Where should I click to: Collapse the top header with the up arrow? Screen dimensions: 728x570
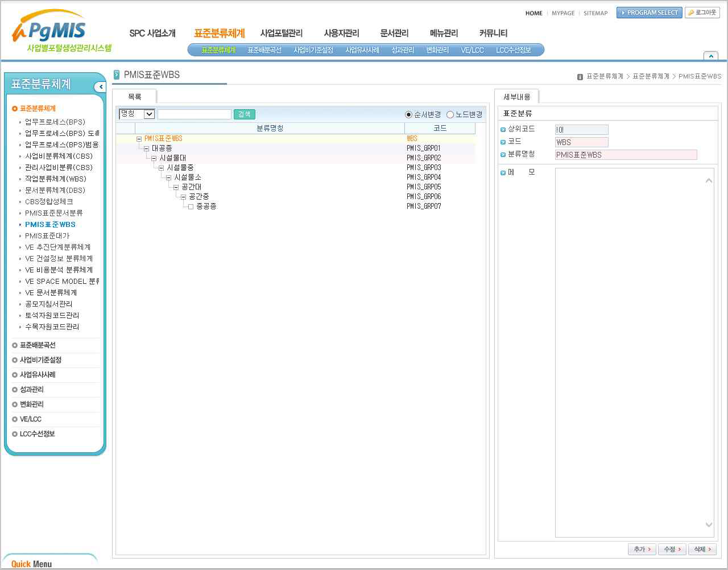click(710, 56)
